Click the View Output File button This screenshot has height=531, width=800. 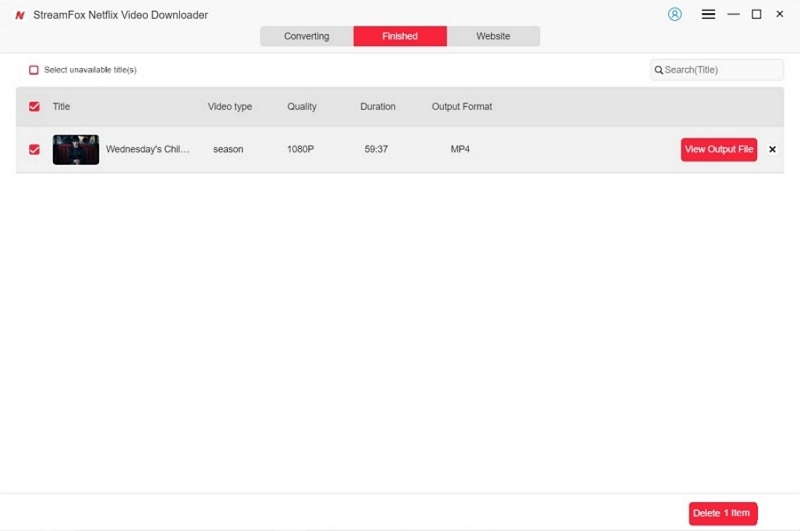(x=719, y=149)
